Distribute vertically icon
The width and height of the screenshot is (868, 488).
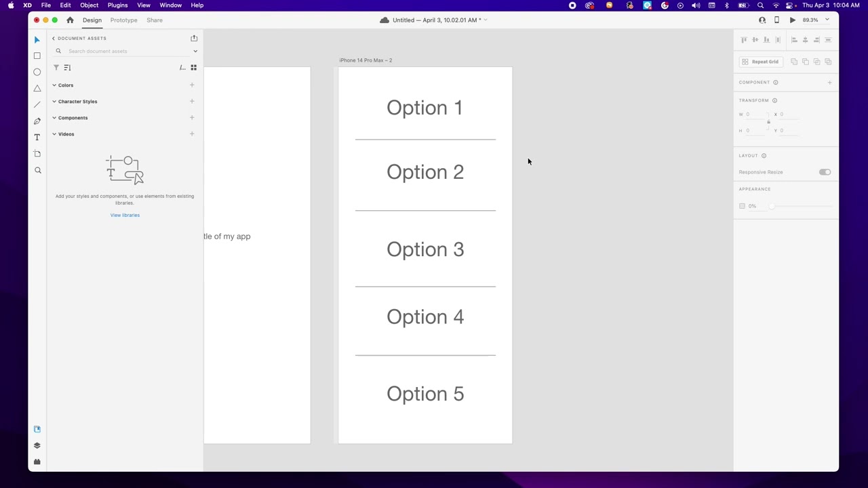[828, 40]
